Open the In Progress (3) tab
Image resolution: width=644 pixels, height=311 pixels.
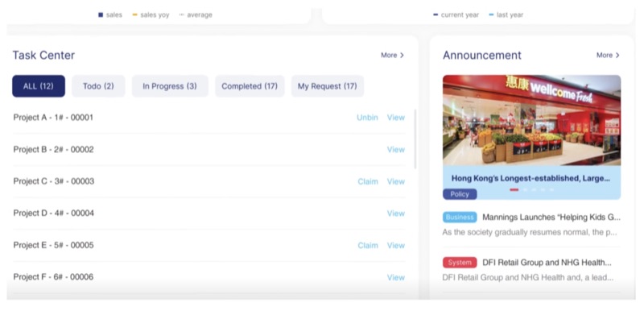click(x=170, y=86)
